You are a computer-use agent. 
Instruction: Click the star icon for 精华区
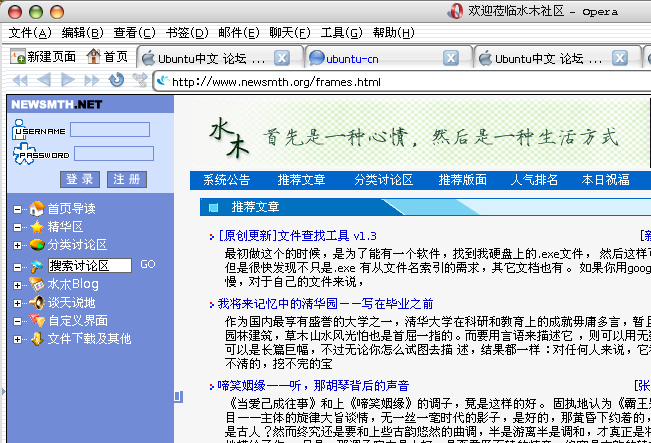[x=37, y=227]
